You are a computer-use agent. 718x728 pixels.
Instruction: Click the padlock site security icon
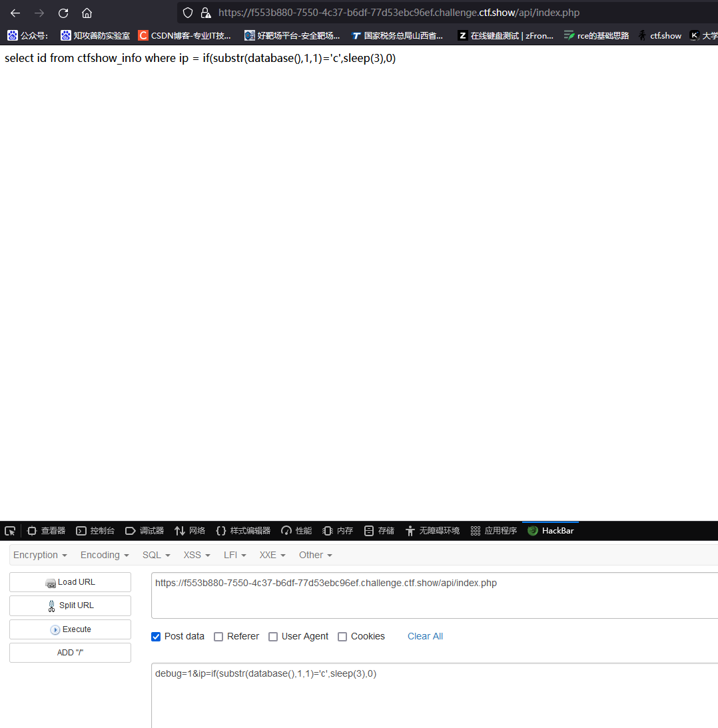(205, 13)
